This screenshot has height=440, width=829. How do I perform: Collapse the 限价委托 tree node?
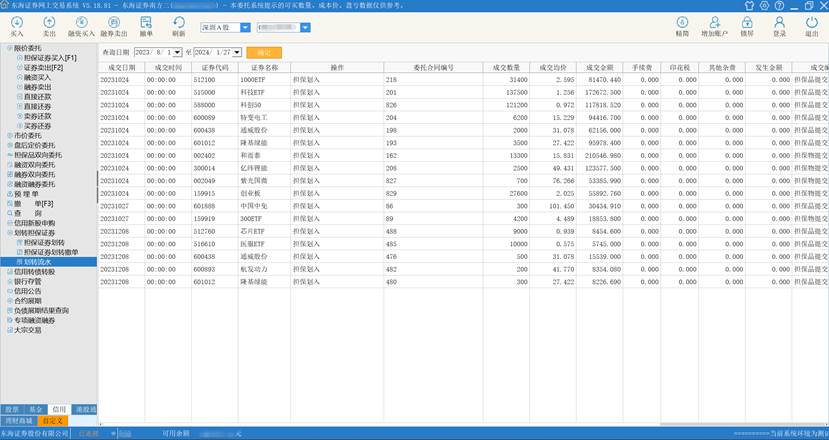point(10,48)
